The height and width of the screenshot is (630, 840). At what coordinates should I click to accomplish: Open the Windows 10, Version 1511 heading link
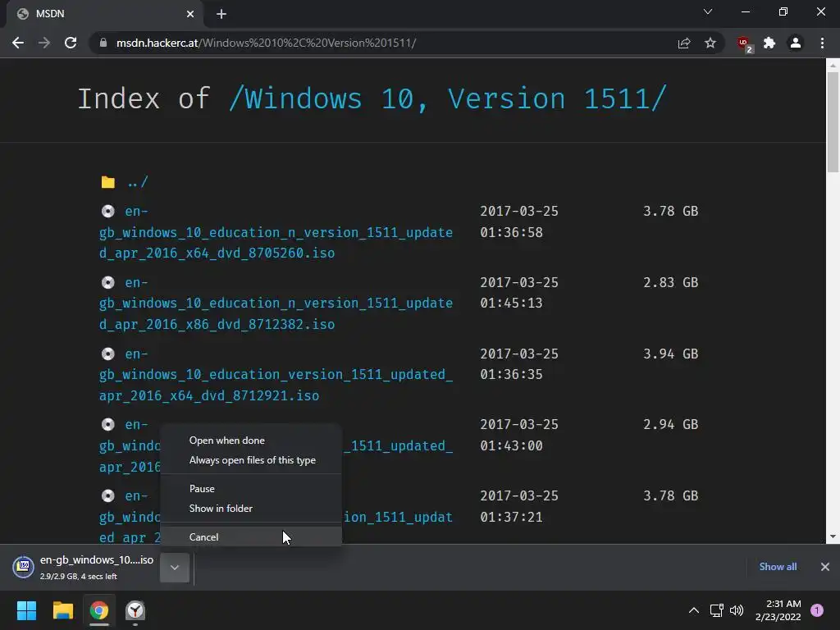(448, 98)
